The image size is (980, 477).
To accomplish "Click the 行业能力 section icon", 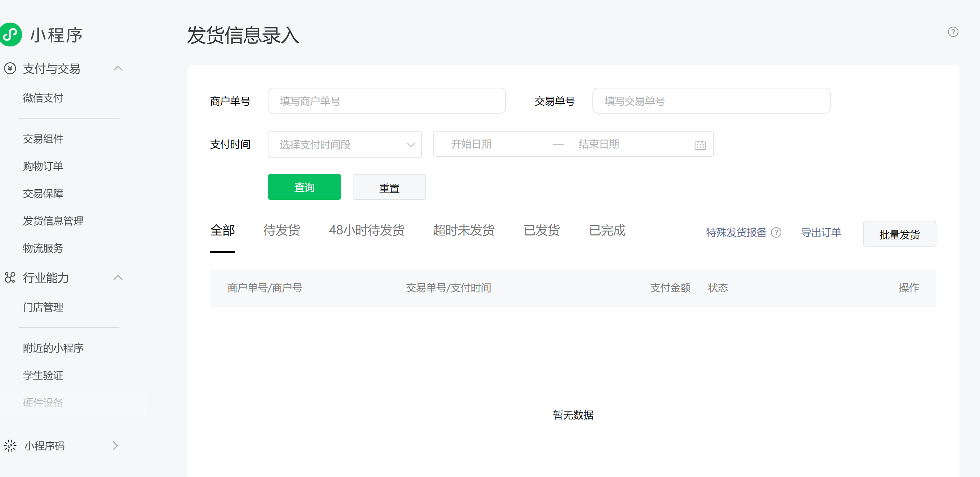I will pos(10,278).
